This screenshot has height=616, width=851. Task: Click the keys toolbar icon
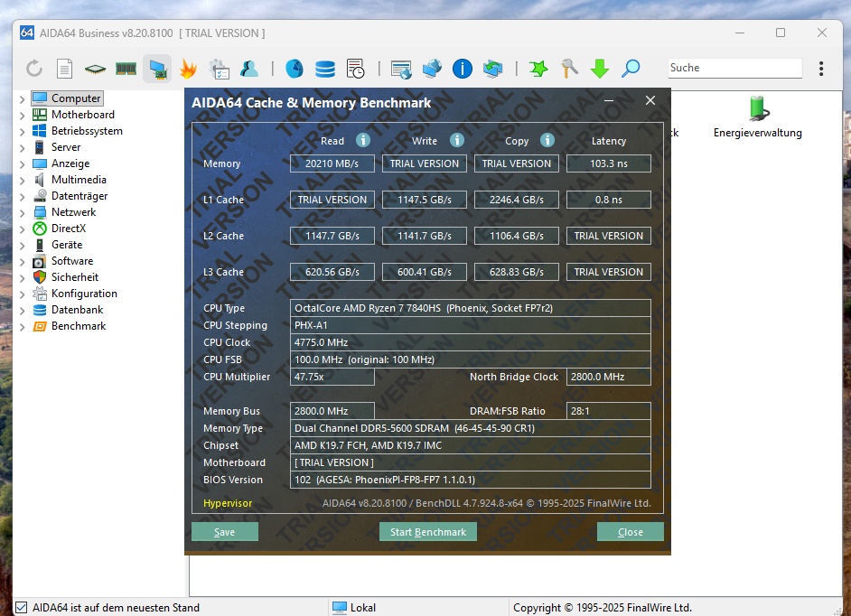(569, 69)
